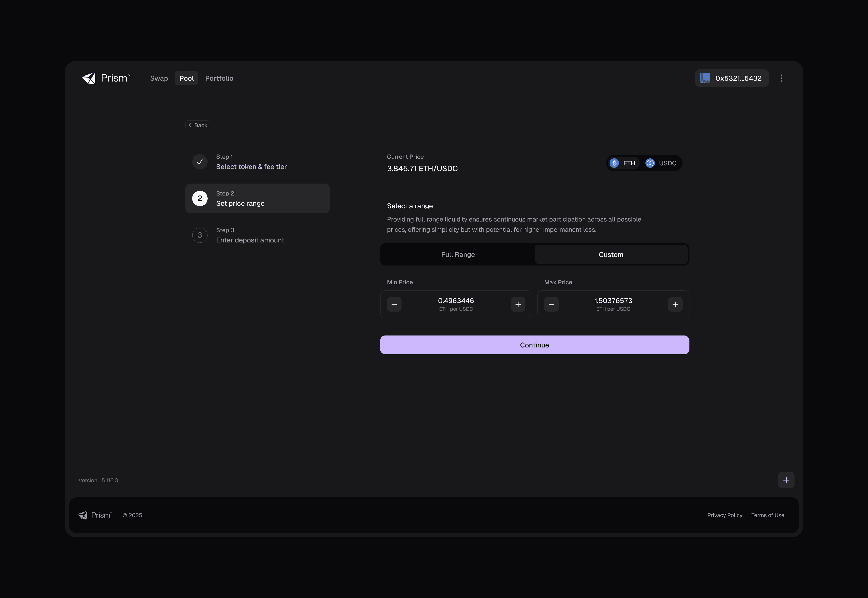Open the three-dot options menu
Viewport: 868px width, 598px height.
click(781, 78)
